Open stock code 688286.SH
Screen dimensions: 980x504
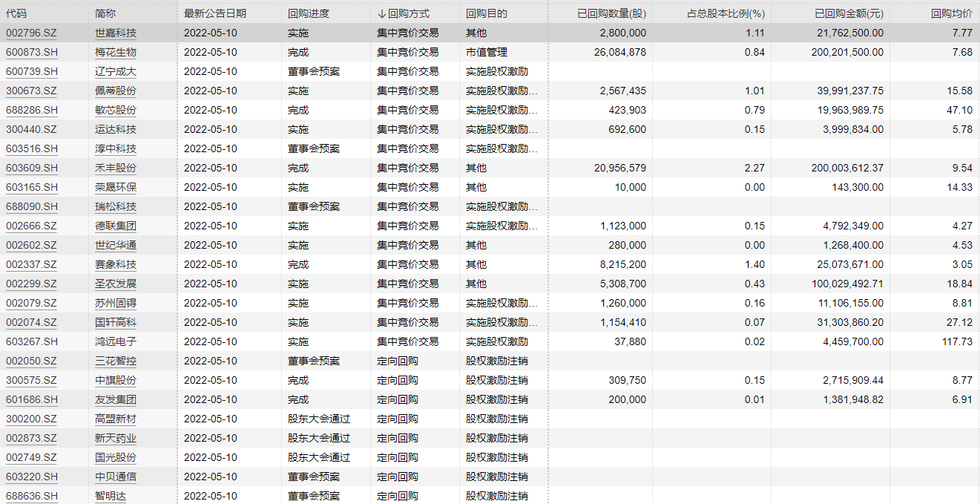tap(32, 110)
